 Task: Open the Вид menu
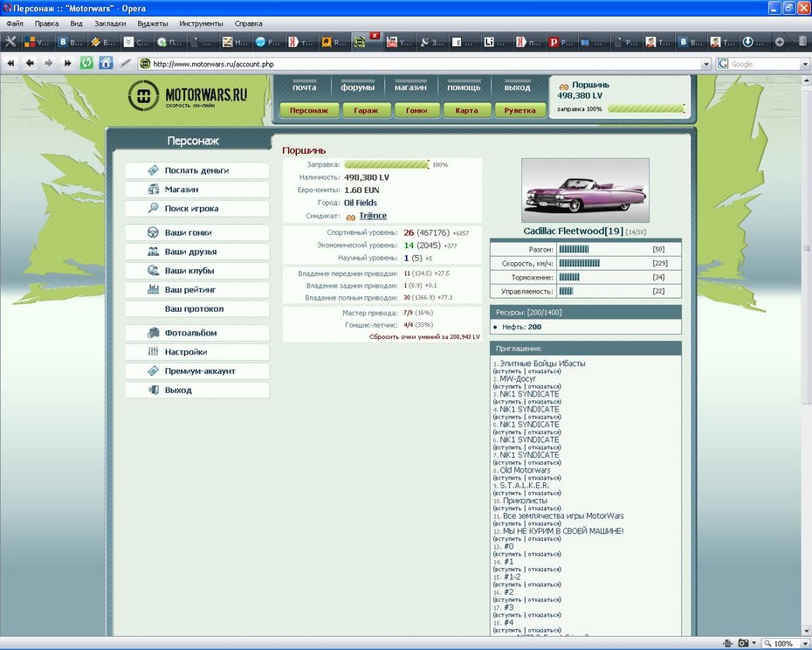tap(76, 24)
